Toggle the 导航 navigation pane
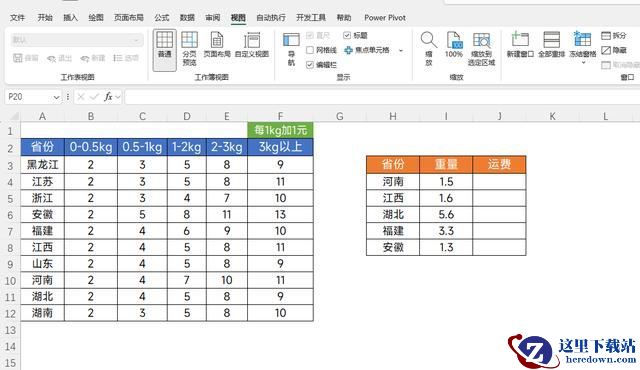Screen dimensions: 640x370 291,50
